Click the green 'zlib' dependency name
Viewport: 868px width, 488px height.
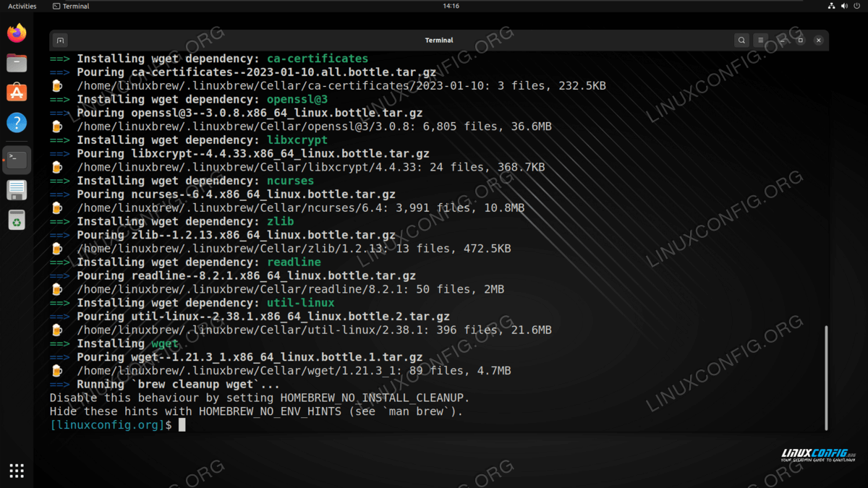point(281,221)
